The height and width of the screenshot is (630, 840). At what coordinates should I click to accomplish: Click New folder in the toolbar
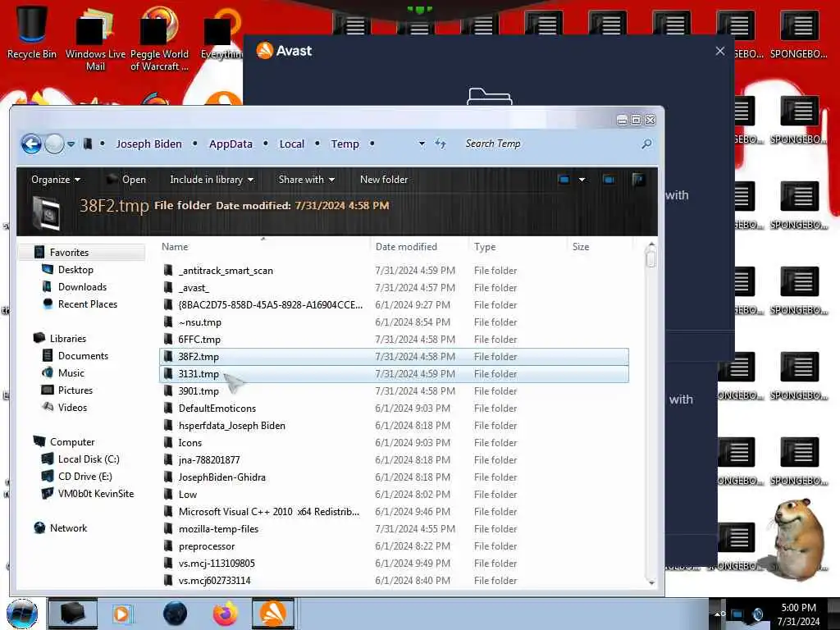pyautogui.click(x=384, y=180)
